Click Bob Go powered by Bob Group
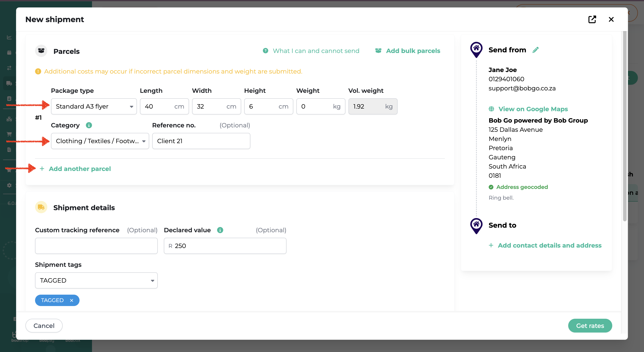The width and height of the screenshot is (644, 352). (538, 120)
